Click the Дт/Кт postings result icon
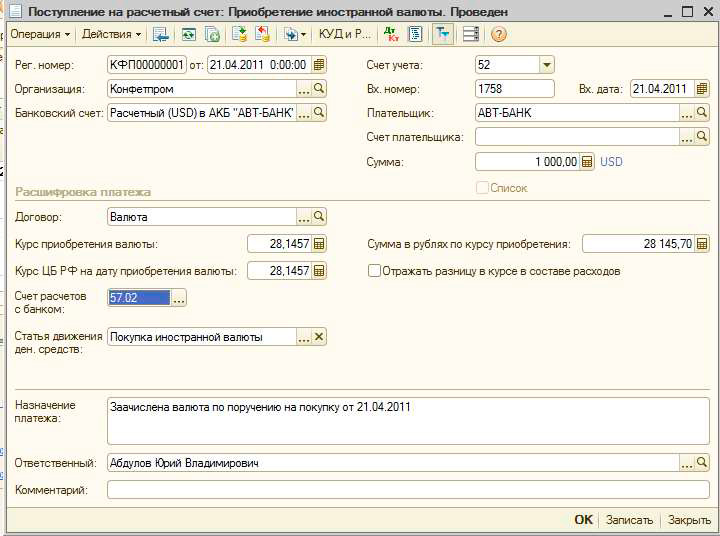This screenshot has height=536, width=720. point(391,34)
